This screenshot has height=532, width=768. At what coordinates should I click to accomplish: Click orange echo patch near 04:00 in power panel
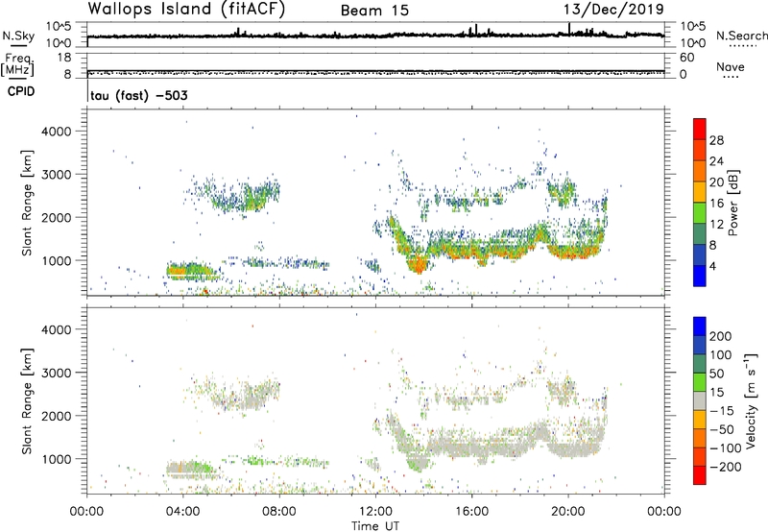pos(178,271)
